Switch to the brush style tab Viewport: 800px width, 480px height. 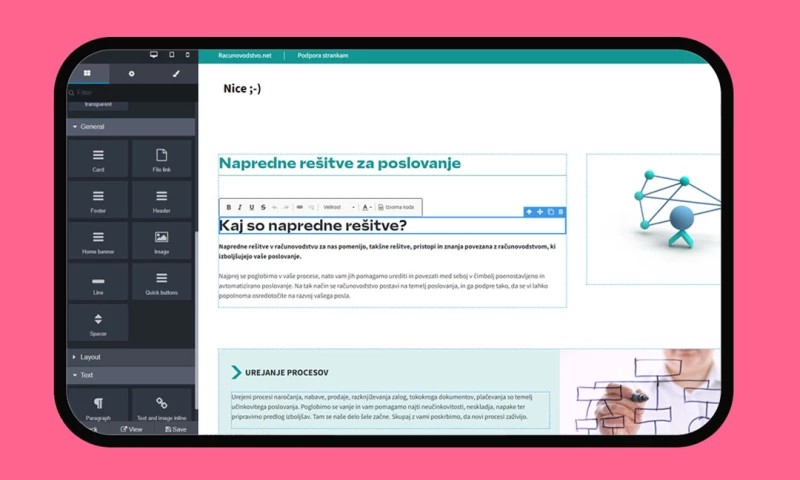point(175,74)
